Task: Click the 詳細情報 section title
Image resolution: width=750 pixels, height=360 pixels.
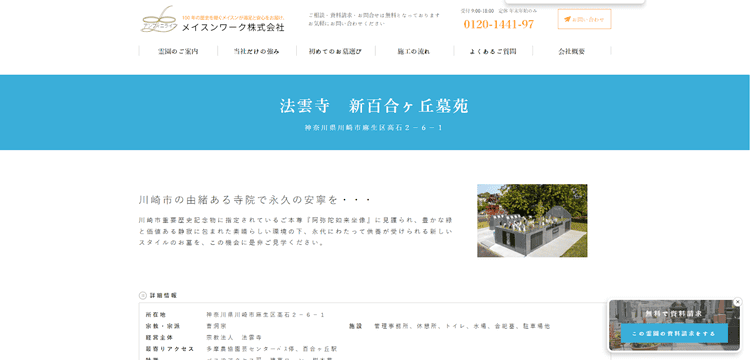Action: [x=163, y=295]
